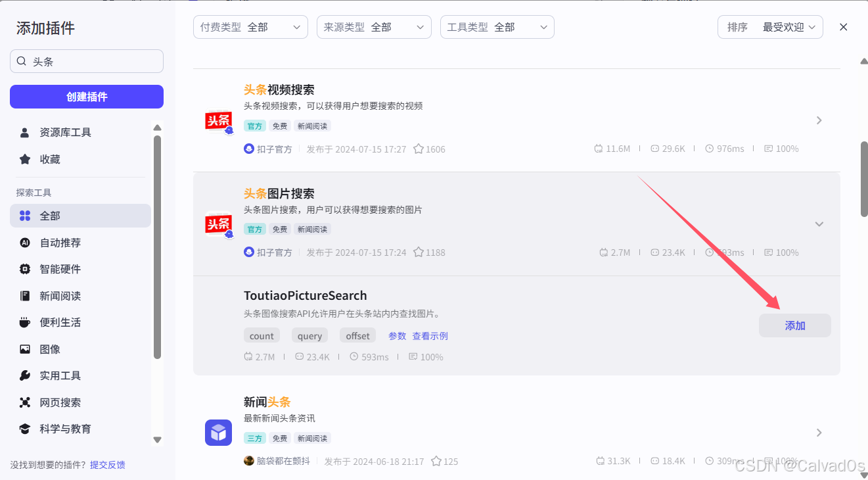Click the 扣子官方 avatar under 头条视频搜索

[249, 149]
